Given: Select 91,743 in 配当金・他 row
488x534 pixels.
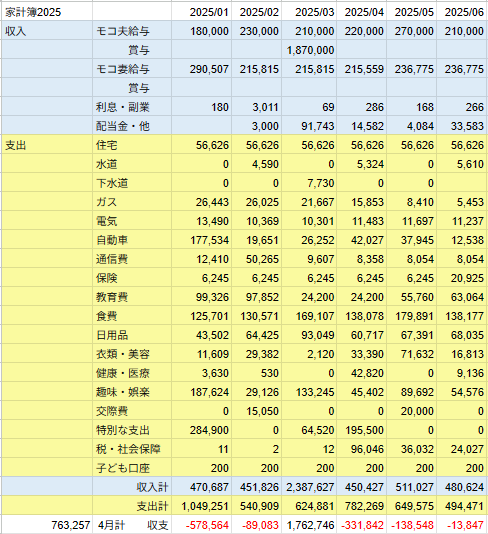Looking at the screenshot, I should pyautogui.click(x=309, y=126).
